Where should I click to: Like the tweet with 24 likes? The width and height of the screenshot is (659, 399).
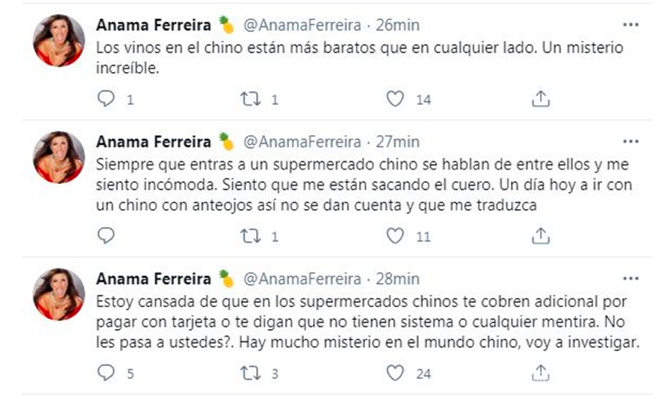click(x=395, y=373)
